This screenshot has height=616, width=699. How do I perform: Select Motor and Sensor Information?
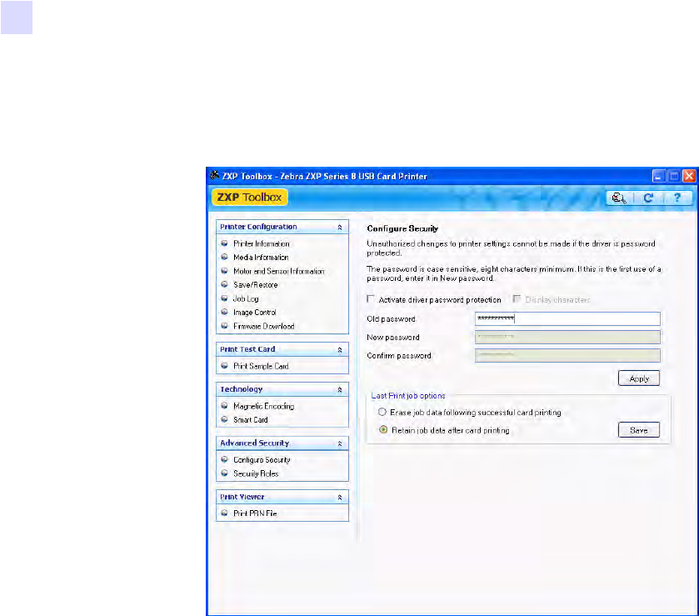click(278, 271)
